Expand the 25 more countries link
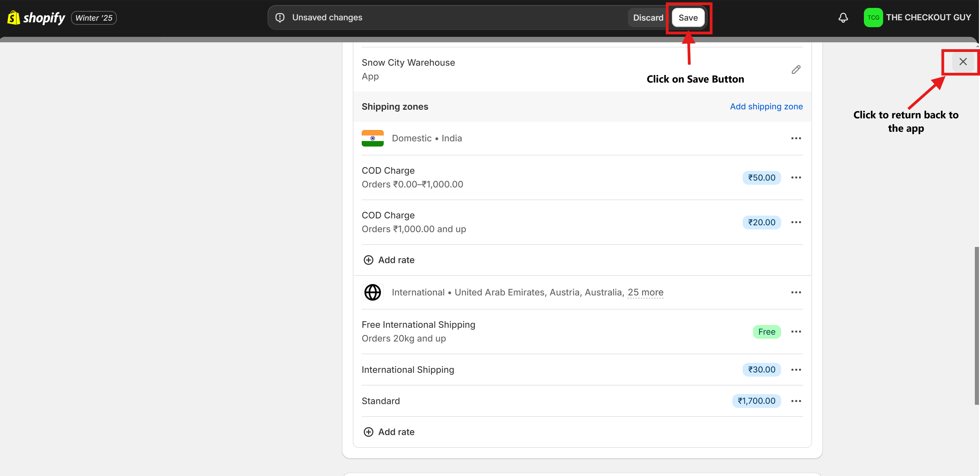980x476 pixels. tap(645, 292)
